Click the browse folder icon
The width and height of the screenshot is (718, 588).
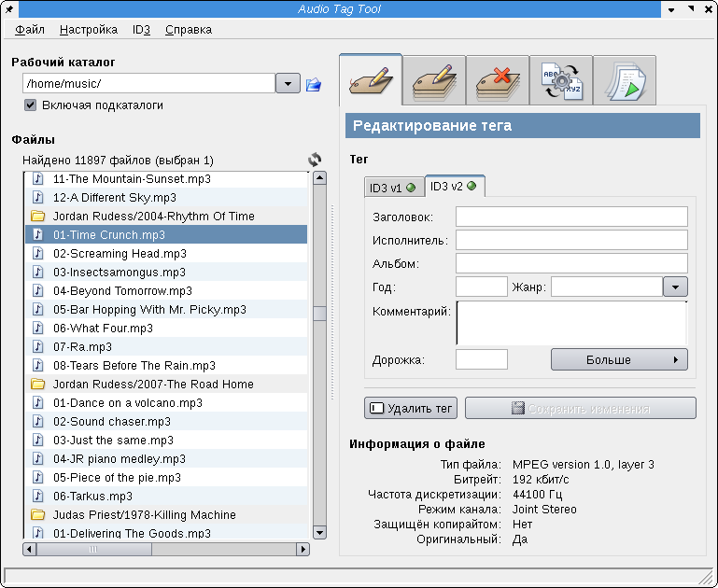coord(313,84)
